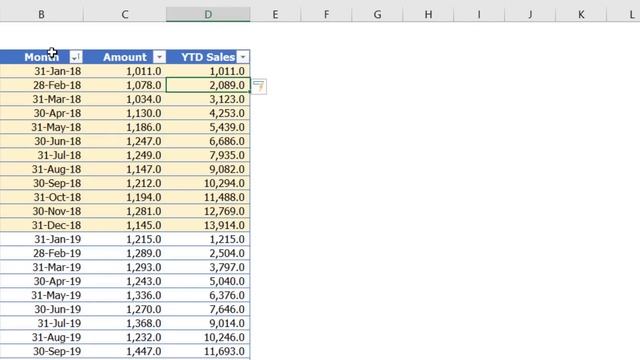
Task: Open the Amount column filter dropdown
Action: [159, 57]
